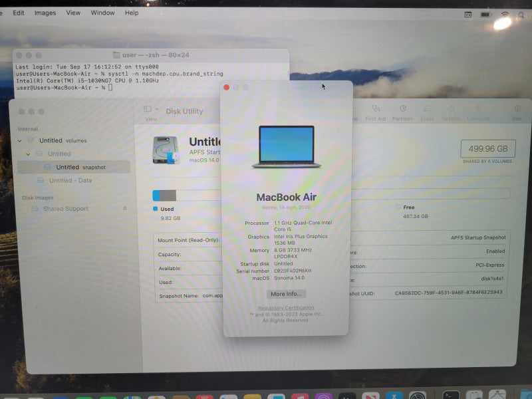
Task: Click the 499.96 GB capacity box
Action: [488, 148]
